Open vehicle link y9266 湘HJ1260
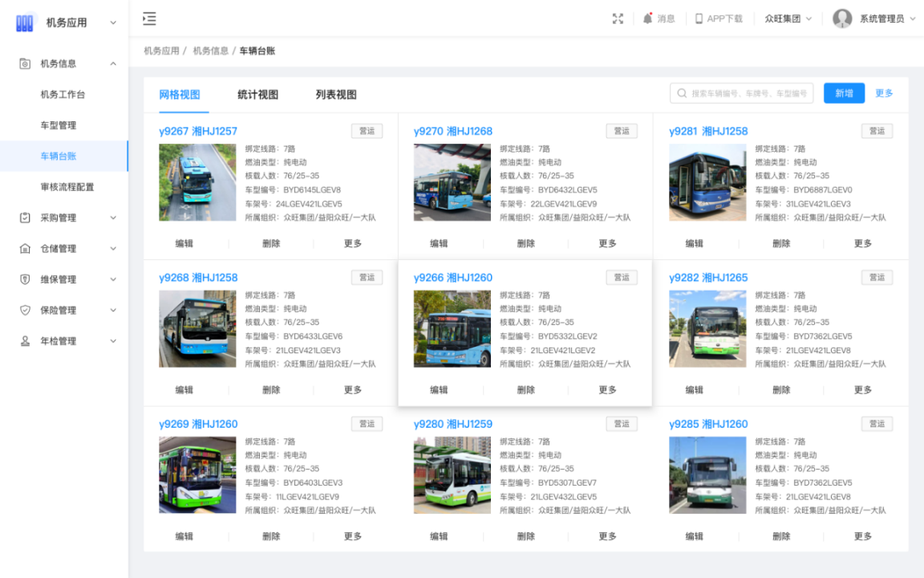The width and height of the screenshot is (924, 578). (453, 278)
